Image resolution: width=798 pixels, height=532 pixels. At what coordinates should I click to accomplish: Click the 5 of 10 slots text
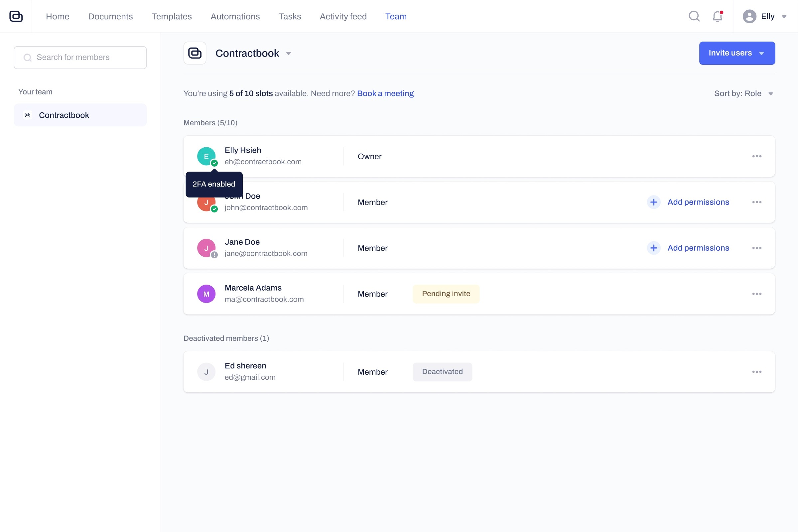(x=251, y=94)
